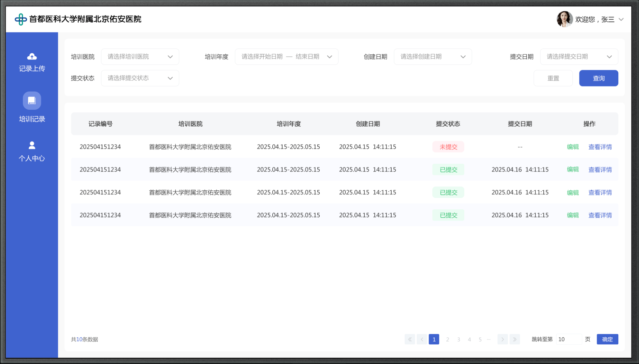The width and height of the screenshot is (639, 364).
Task: Go to previous page arrow
Action: (422, 339)
